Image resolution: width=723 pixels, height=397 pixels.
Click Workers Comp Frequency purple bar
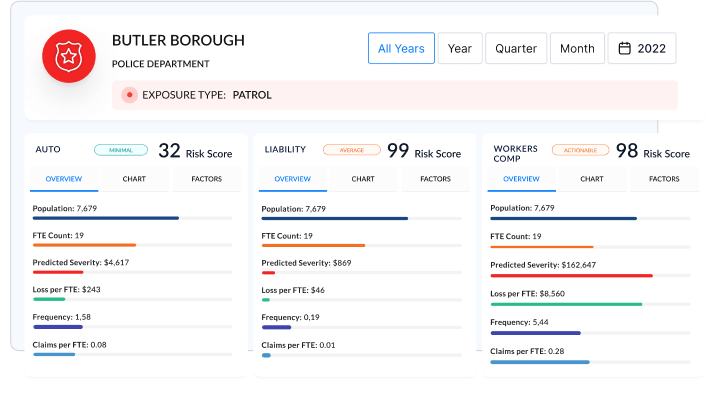pyautogui.click(x=536, y=333)
